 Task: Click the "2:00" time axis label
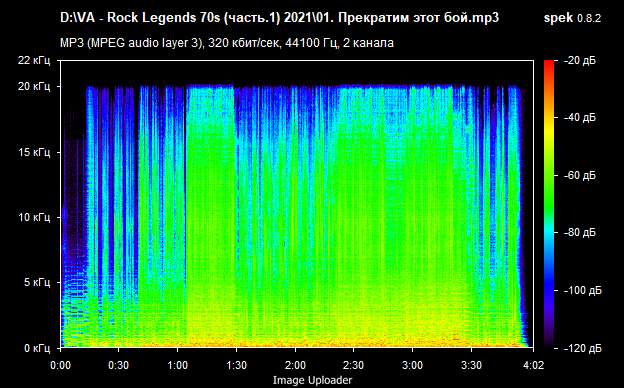[x=295, y=365]
